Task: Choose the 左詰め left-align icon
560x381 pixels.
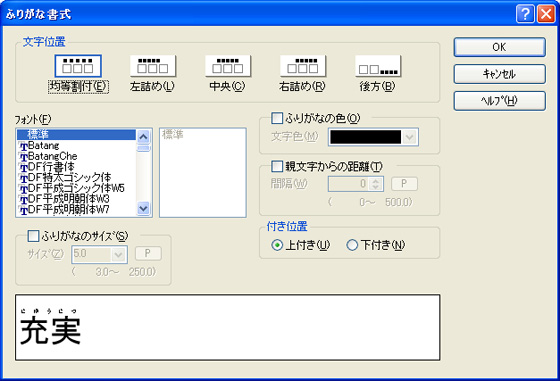Action: (x=153, y=66)
